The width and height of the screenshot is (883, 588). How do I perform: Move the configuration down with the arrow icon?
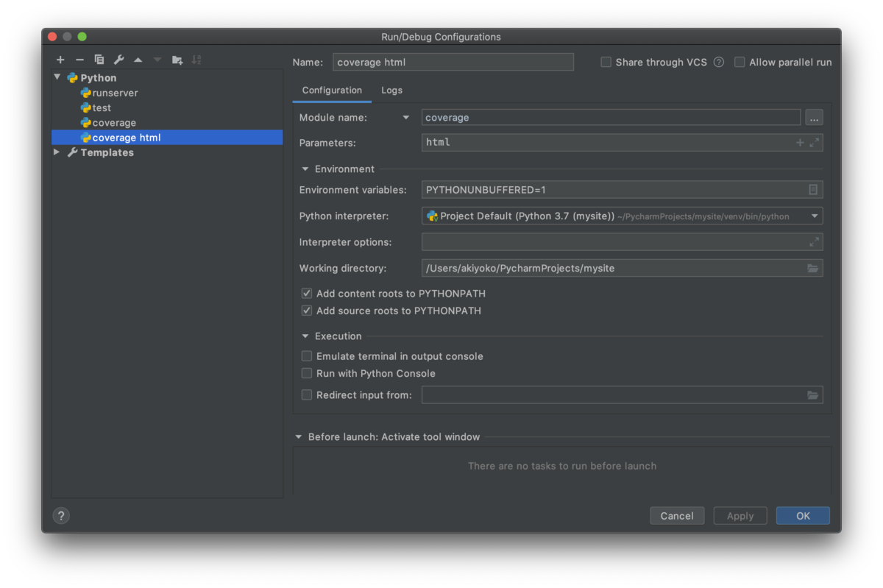pos(157,60)
